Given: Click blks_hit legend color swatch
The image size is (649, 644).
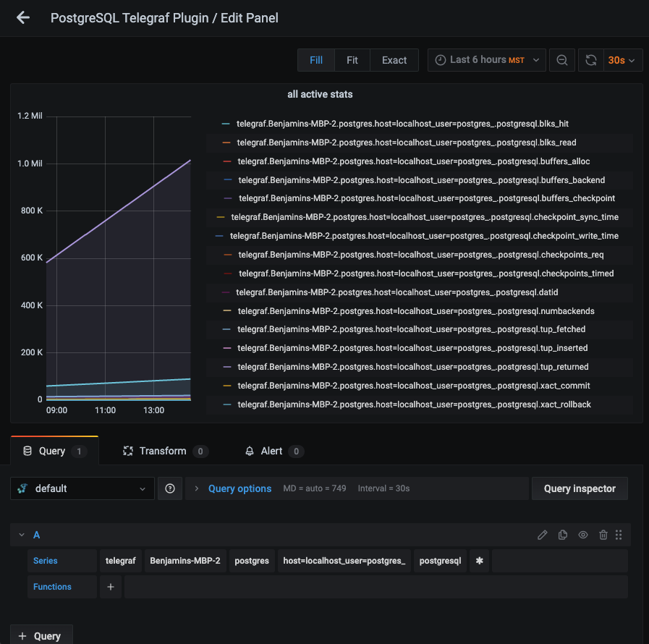Looking at the screenshot, I should [x=226, y=124].
